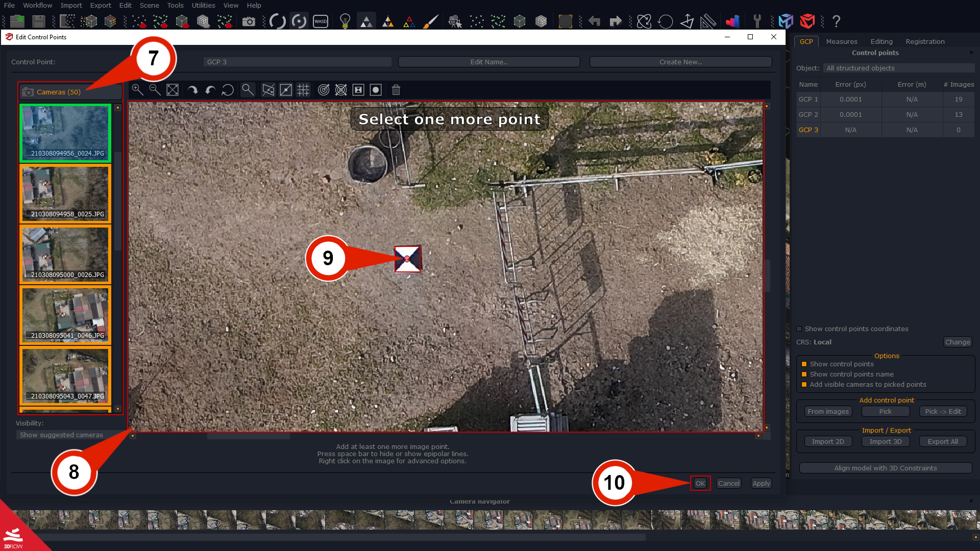Click the light bulb lighting icon
The image size is (980, 551).
point(345,21)
